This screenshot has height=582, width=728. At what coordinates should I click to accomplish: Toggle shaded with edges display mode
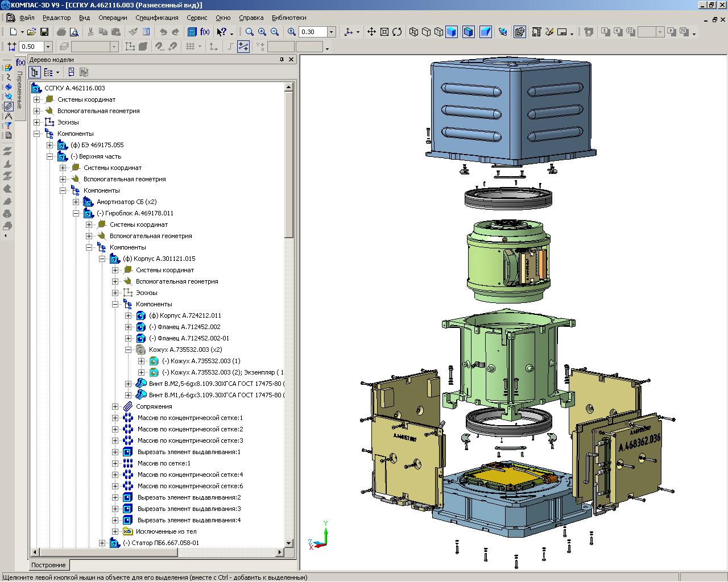click(468, 32)
